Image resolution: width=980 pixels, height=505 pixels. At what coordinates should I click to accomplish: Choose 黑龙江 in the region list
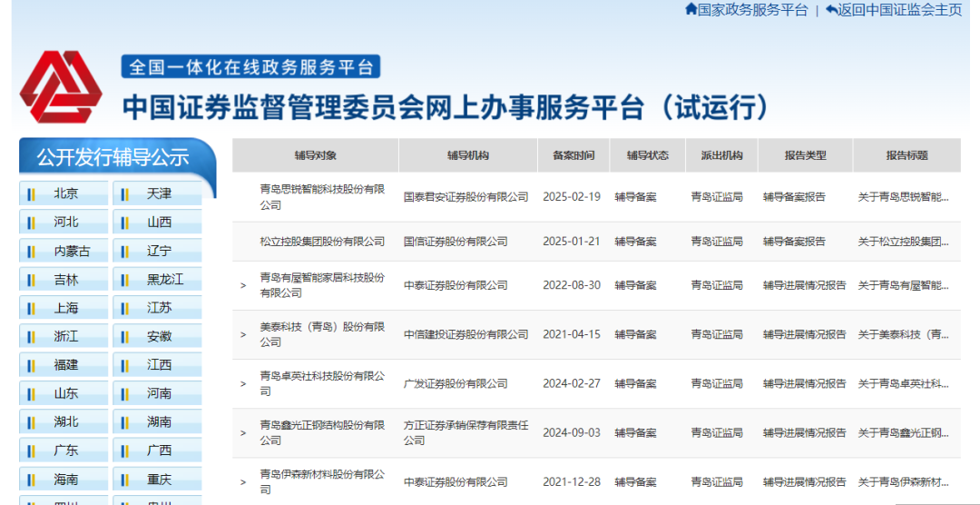coord(158,279)
